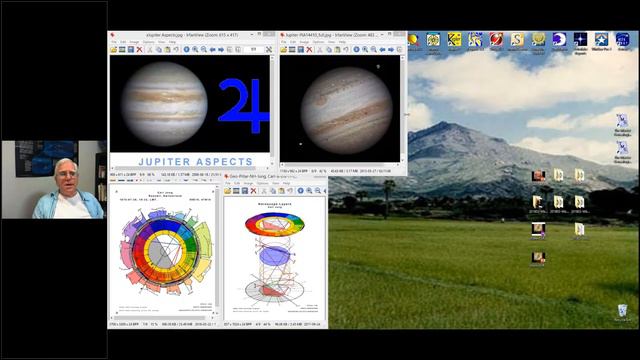Viewport: 640px width, 360px height.
Task: Start Slideshow icon in Geo-Polar Jung window
Action: point(236,191)
